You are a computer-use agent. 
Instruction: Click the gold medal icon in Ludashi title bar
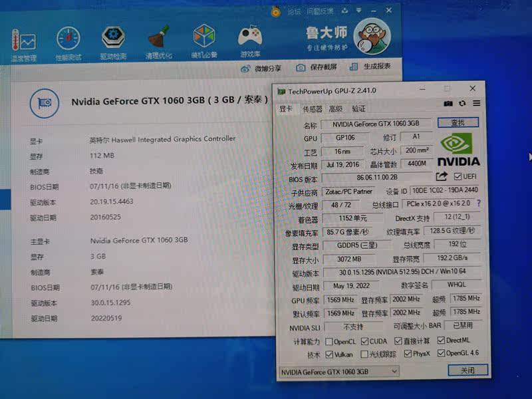(276, 12)
